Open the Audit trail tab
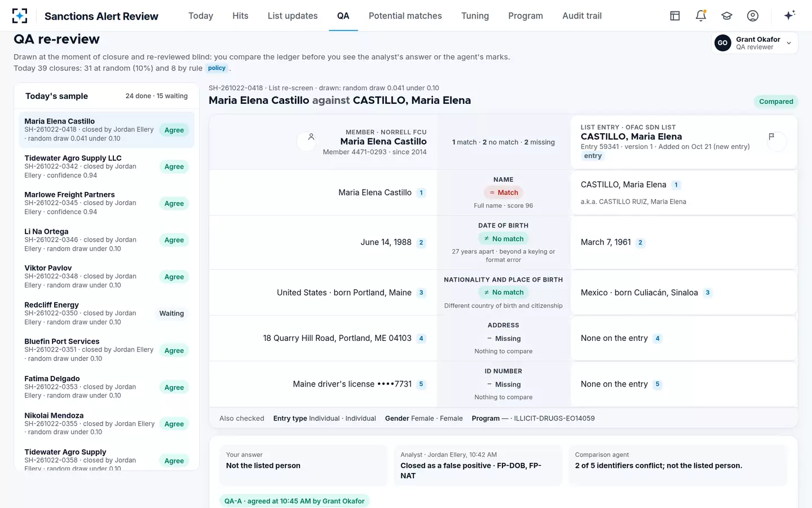Image resolution: width=812 pixels, height=508 pixels. (x=582, y=16)
